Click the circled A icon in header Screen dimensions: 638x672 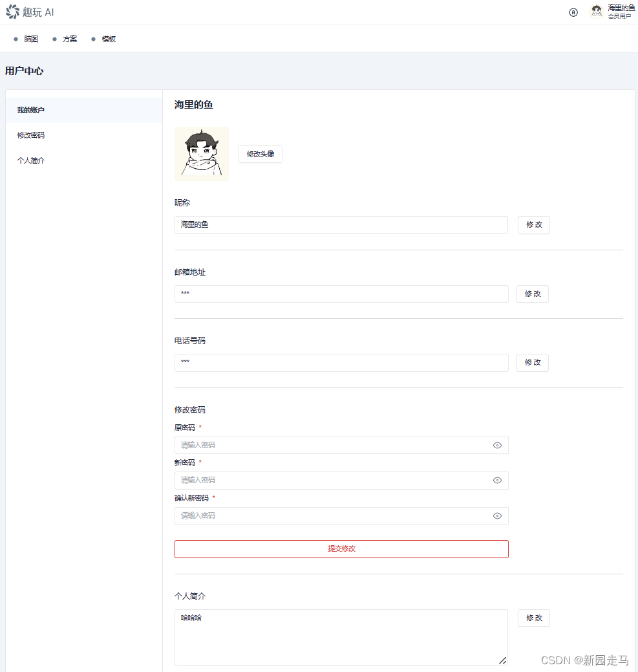coord(573,12)
